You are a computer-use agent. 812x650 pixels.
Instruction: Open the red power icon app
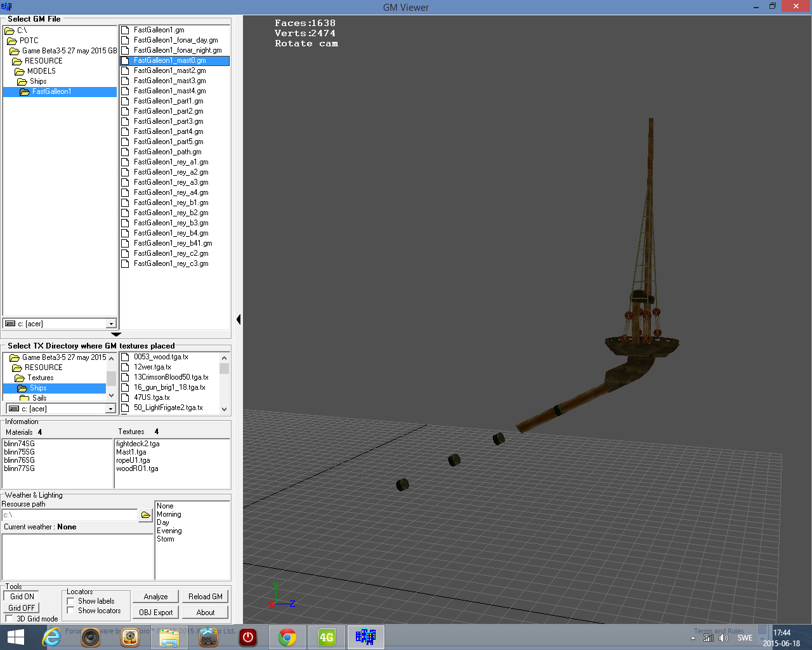pos(248,637)
